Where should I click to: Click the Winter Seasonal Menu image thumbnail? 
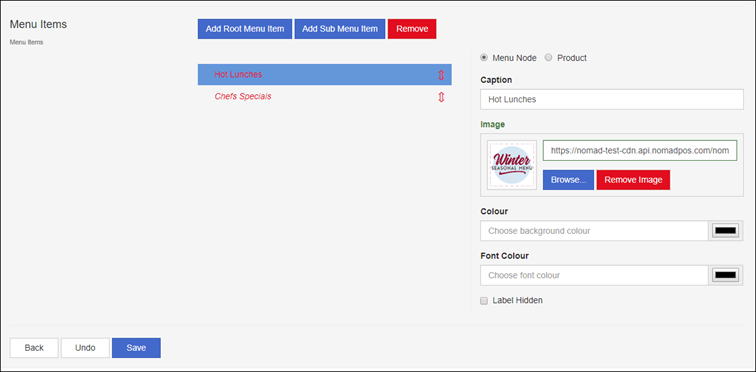512,165
